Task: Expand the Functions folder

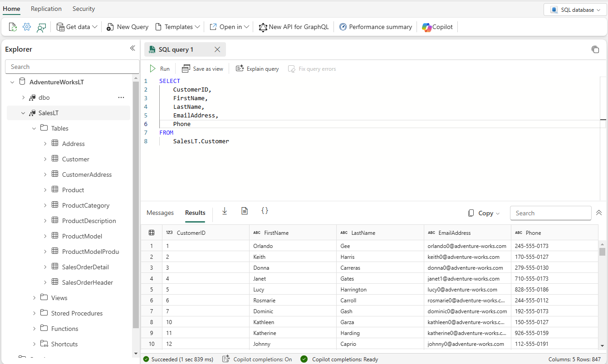Action: 34,329
